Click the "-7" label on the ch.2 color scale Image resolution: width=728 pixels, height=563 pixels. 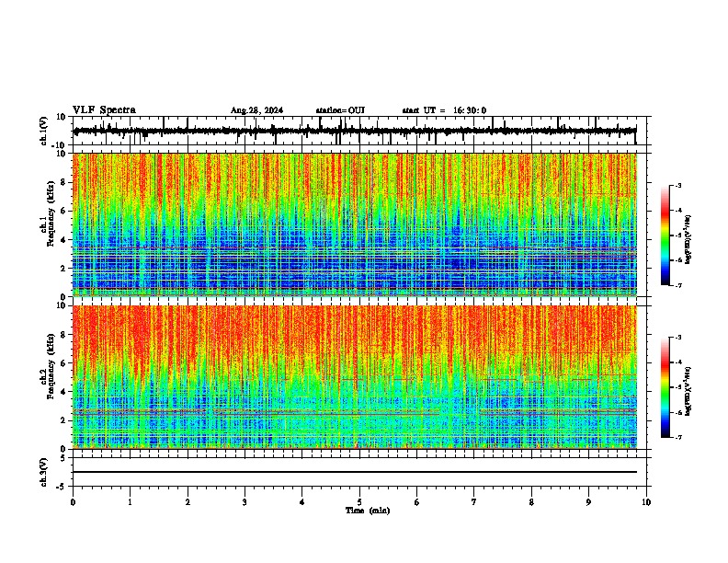tap(677, 437)
